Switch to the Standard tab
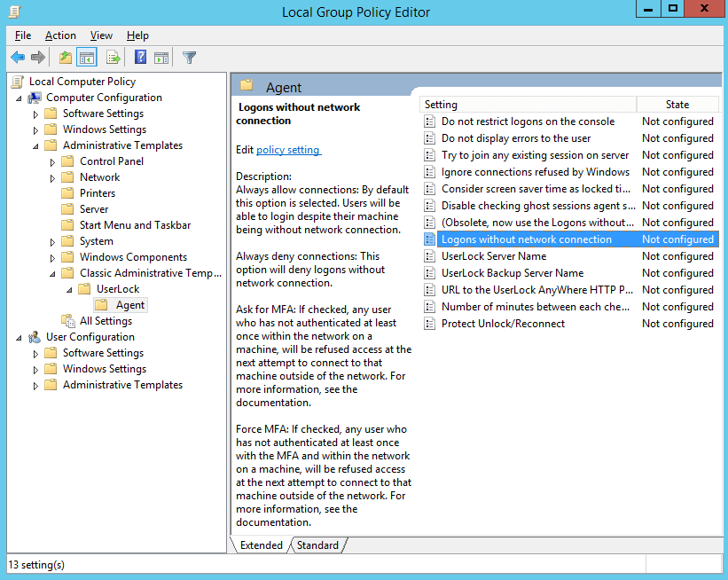This screenshot has height=580, width=728. pyautogui.click(x=317, y=545)
